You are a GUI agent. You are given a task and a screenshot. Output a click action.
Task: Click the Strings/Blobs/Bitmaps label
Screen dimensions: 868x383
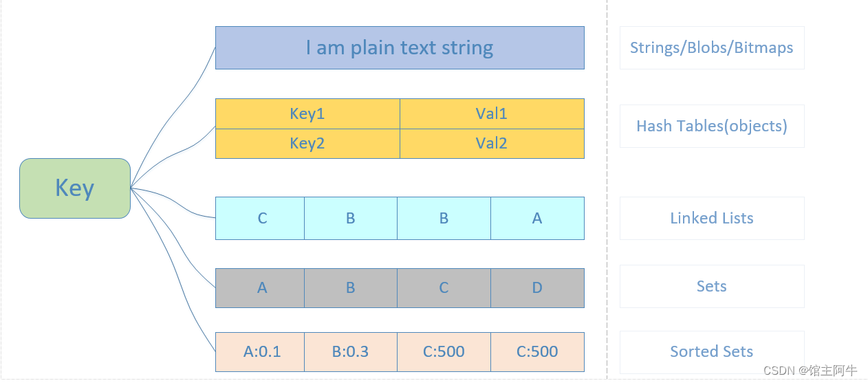[x=712, y=48]
